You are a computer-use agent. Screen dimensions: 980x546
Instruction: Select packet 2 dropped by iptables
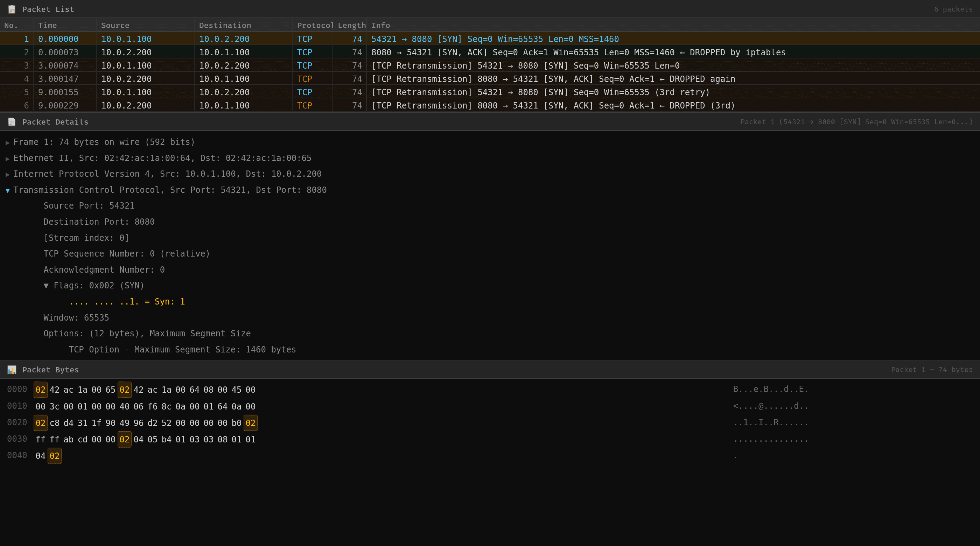point(490,52)
